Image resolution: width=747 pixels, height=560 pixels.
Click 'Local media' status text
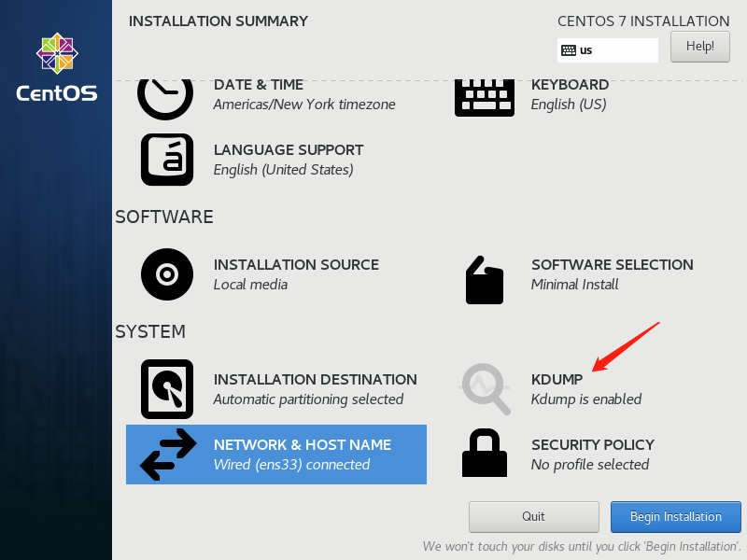pyautogui.click(x=250, y=285)
